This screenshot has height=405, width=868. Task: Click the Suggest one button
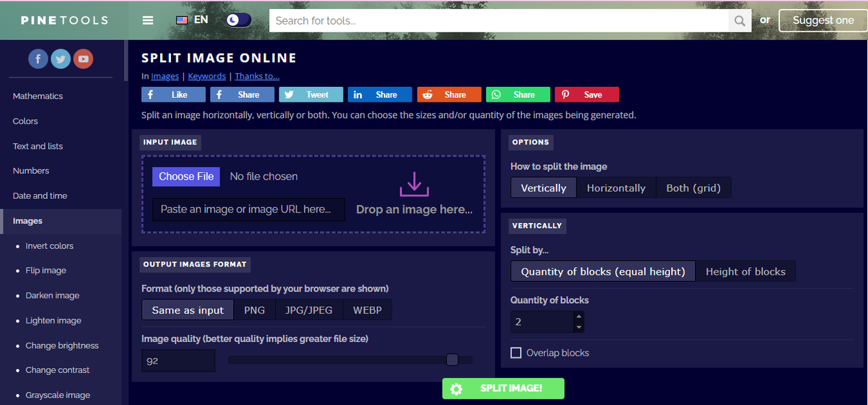pyautogui.click(x=823, y=20)
